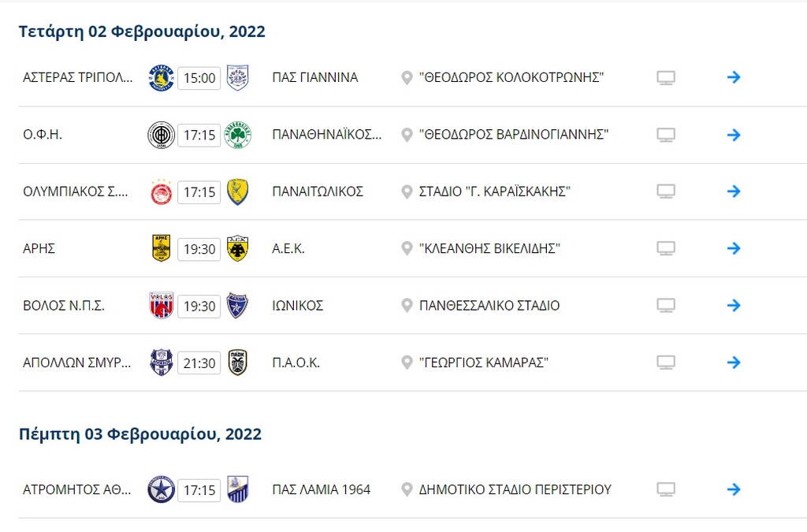Open the ΠΑΣ ΓΙΑΝΝΙΝΑ team page
This screenshot has width=807, height=532.
(317, 77)
